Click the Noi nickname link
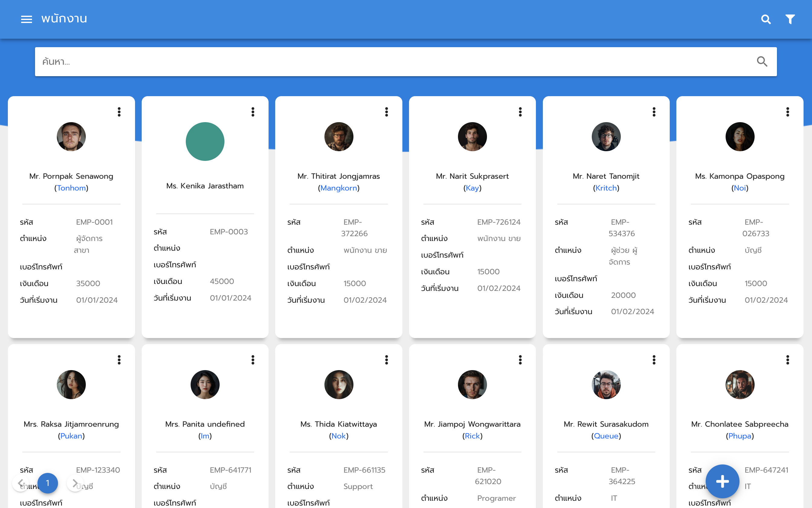This screenshot has height=508, width=812. (x=740, y=188)
